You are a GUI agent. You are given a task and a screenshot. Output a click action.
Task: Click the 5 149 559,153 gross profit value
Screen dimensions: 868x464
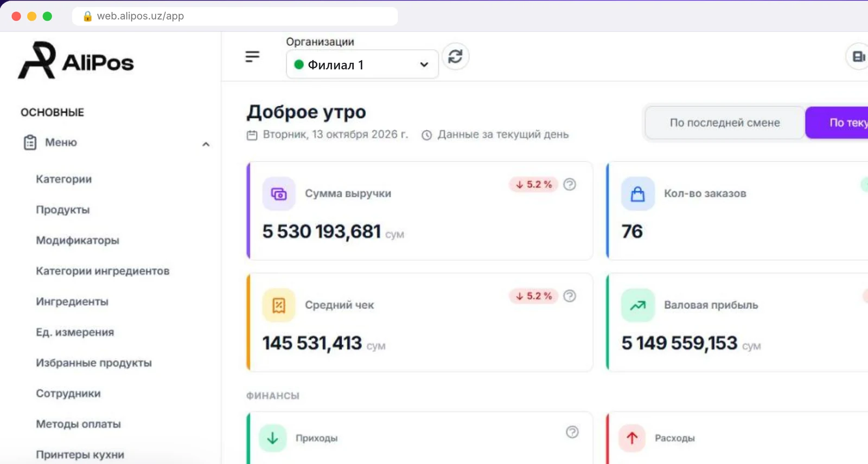point(679,344)
